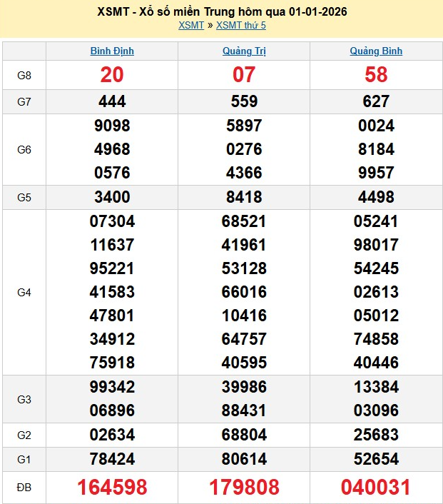
Task: Select the special prize number 164598
Action: [x=112, y=487]
